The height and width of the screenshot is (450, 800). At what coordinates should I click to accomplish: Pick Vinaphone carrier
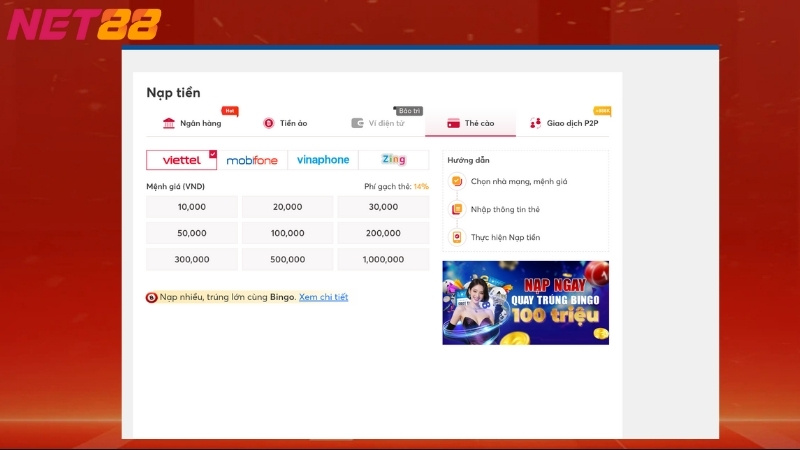point(323,160)
